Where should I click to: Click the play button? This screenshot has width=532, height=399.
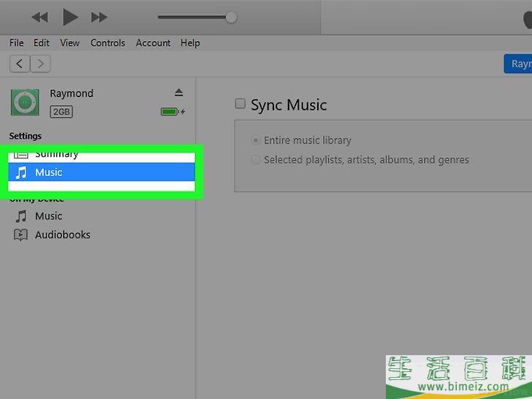point(70,17)
